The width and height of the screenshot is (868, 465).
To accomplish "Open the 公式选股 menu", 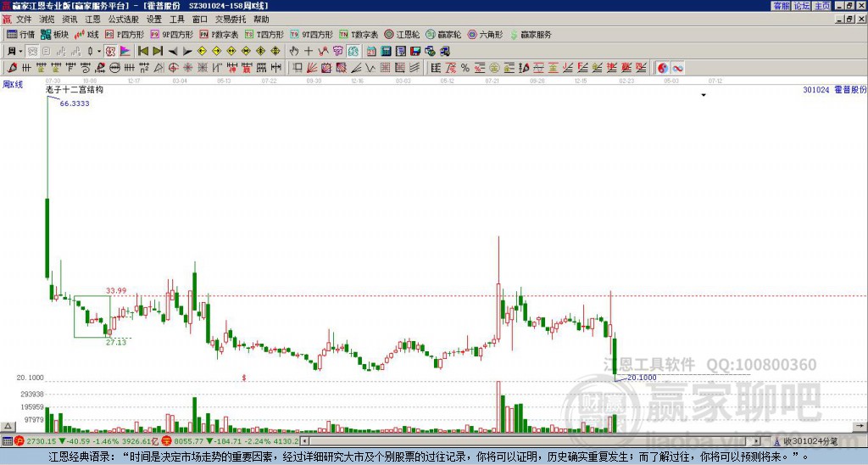I will coord(124,20).
